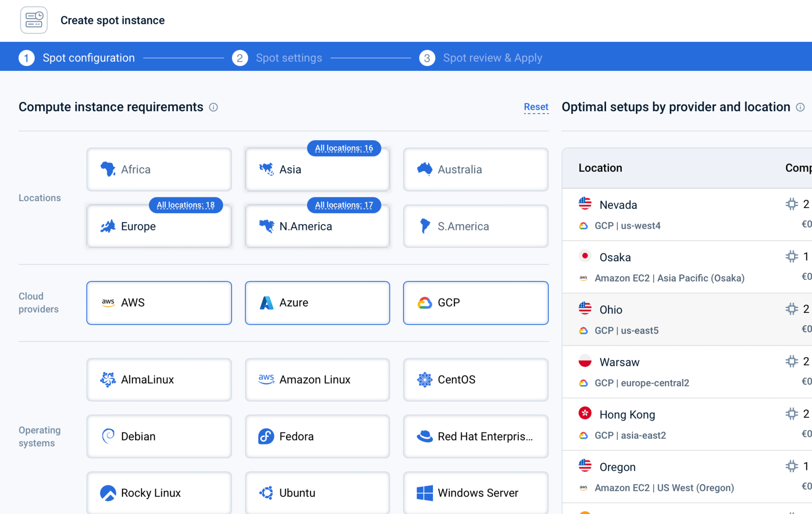
Task: Click the Reset link
Action: click(536, 107)
